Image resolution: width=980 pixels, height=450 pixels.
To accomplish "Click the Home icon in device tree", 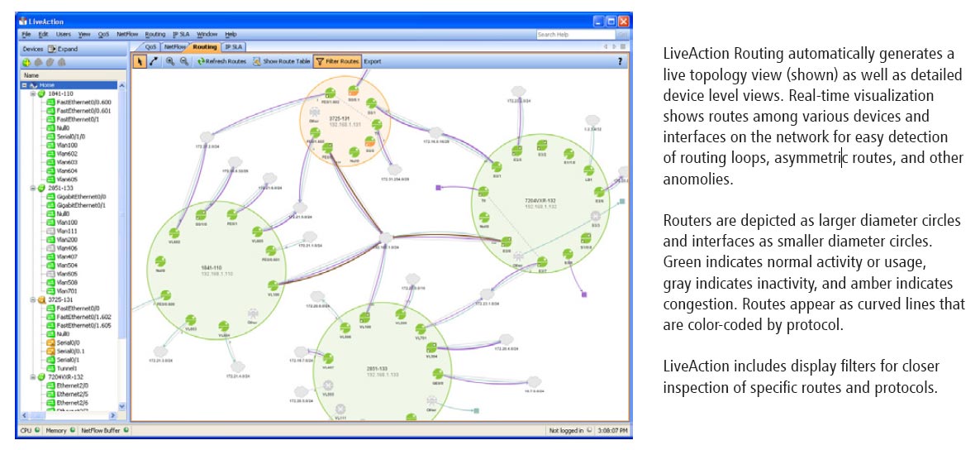I will 34,85.
